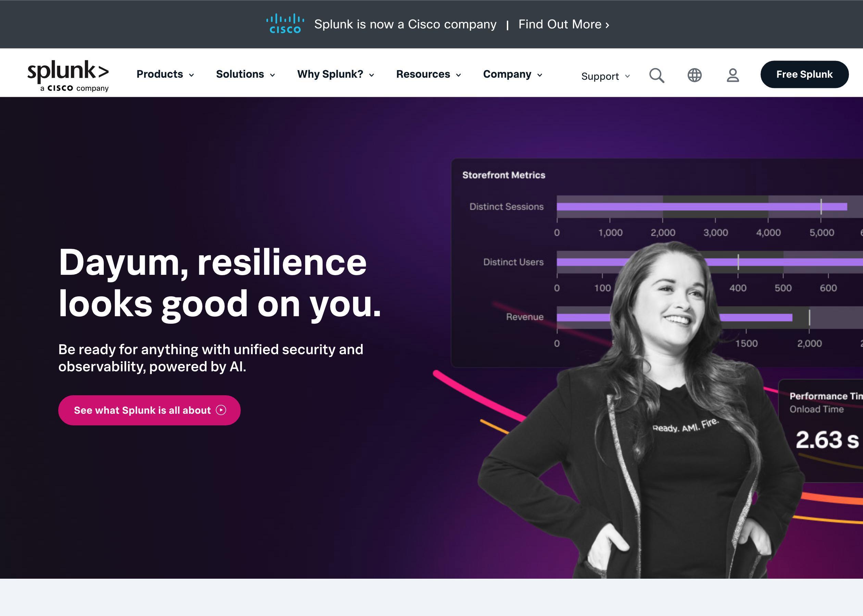The height and width of the screenshot is (616, 863).
Task: Click Free Splunk signup button
Action: [x=804, y=74]
